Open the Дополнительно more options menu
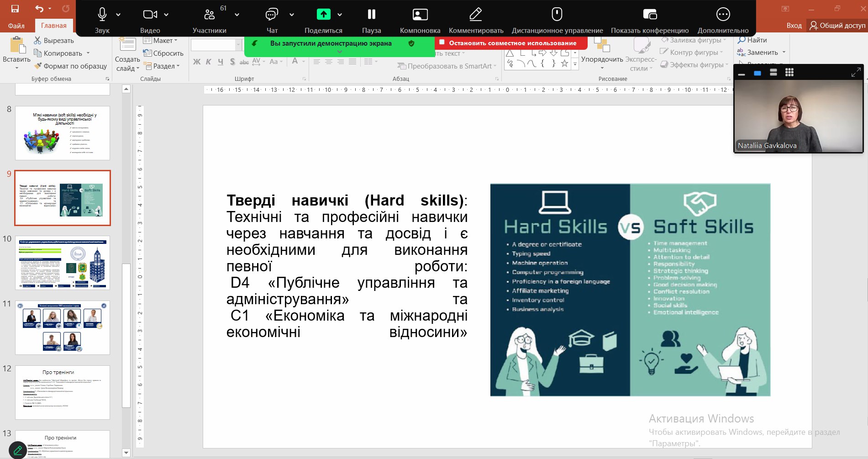This screenshot has width=868, height=459. point(723,15)
